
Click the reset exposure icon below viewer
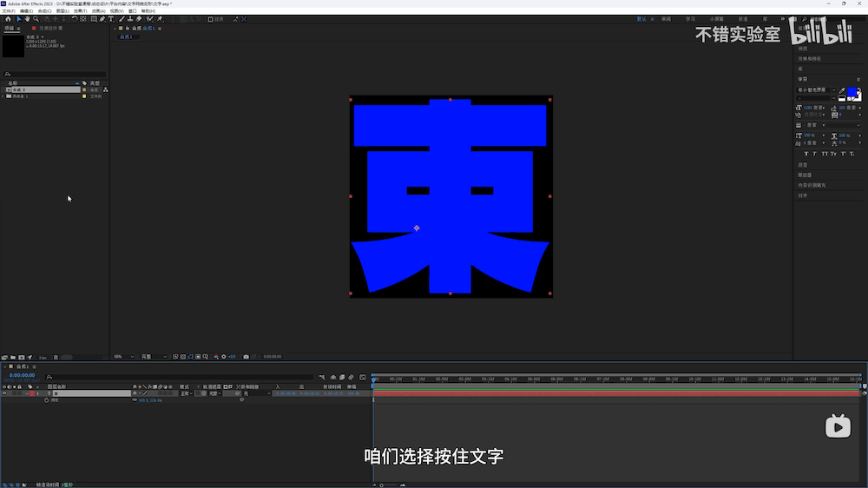[x=224, y=357]
